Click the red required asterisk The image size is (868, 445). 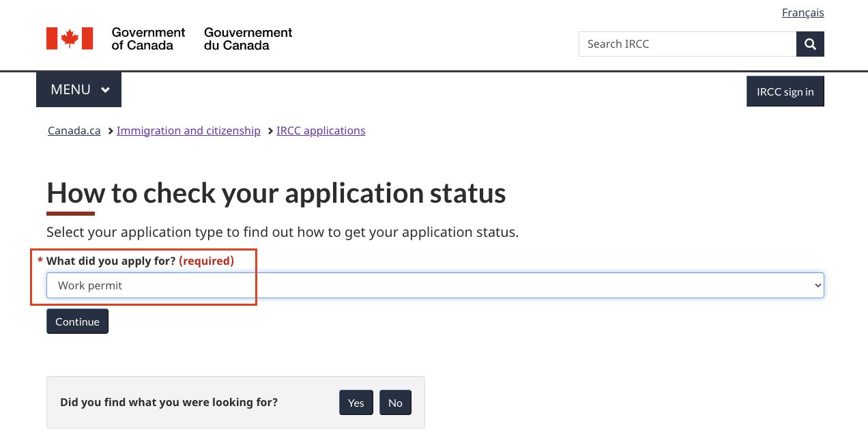pos(40,261)
